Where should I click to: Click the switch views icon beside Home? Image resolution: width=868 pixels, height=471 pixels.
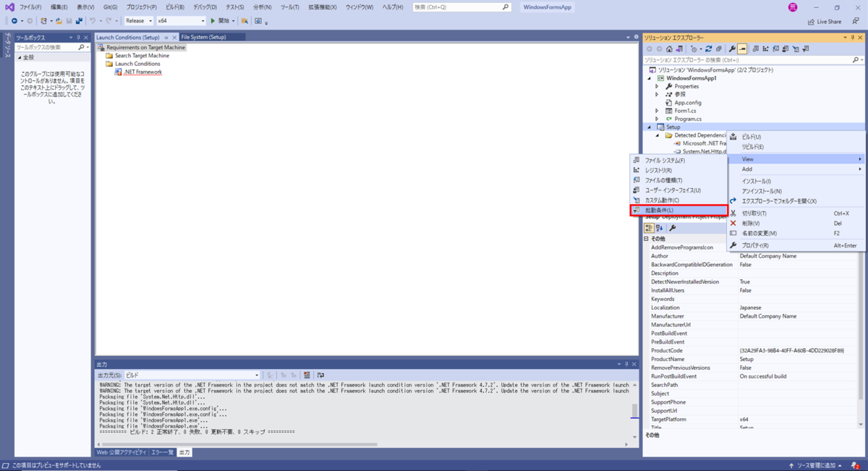click(x=679, y=49)
